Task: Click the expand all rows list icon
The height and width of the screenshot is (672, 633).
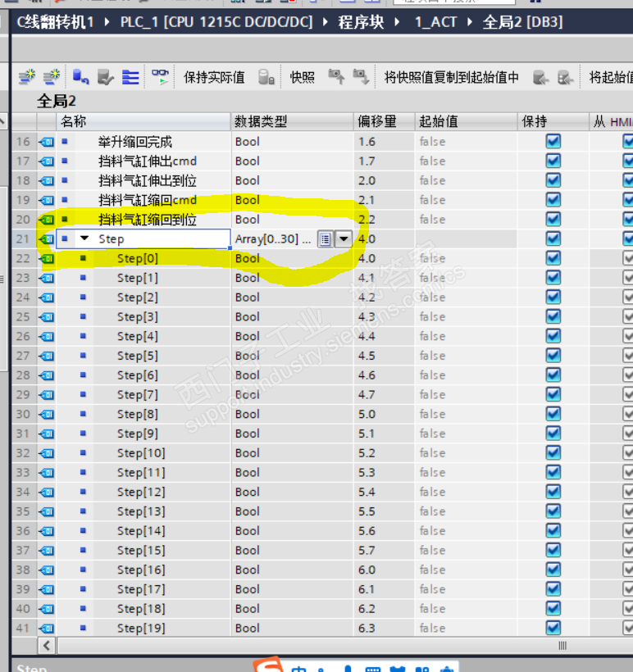Action: coord(130,77)
